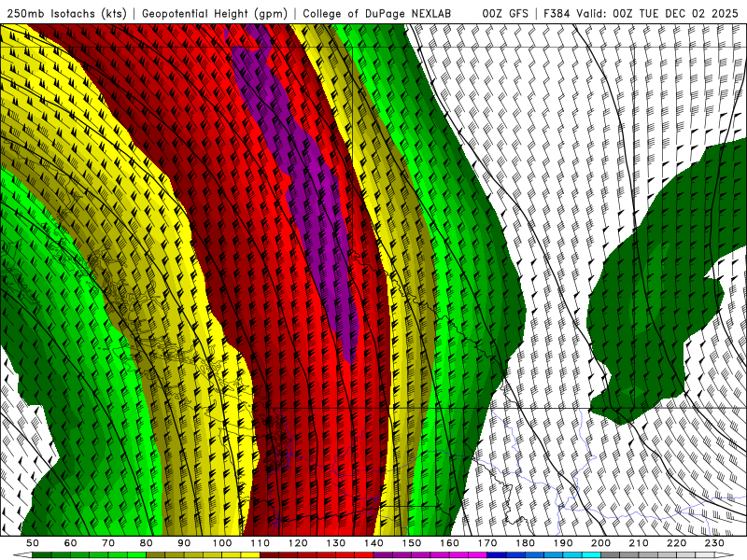Click the "F384" forecast hour text

pyautogui.click(x=557, y=14)
